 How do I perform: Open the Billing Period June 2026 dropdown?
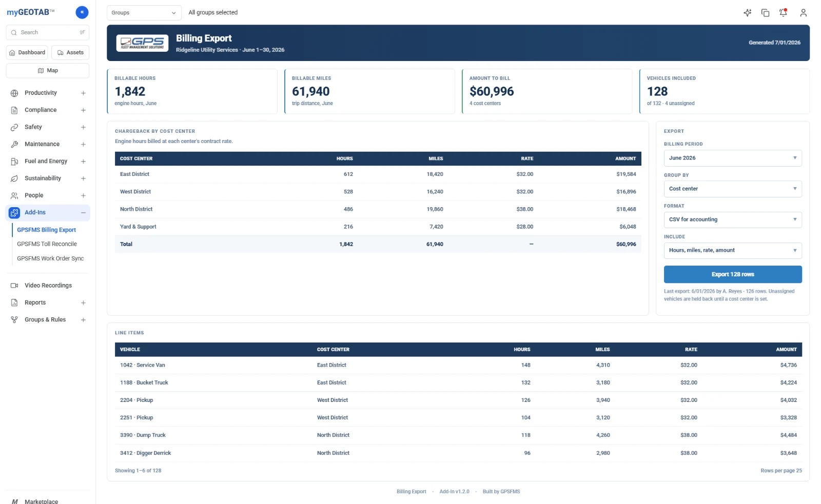[733, 158]
